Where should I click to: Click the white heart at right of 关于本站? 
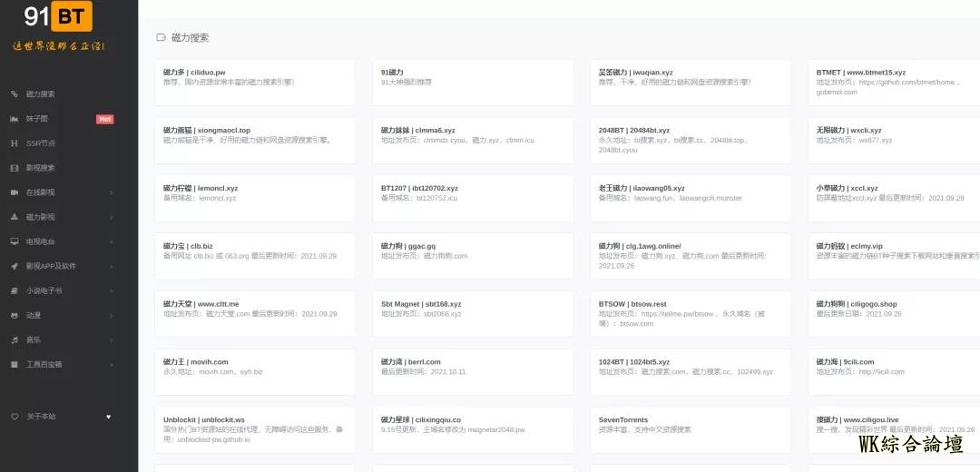(x=108, y=417)
